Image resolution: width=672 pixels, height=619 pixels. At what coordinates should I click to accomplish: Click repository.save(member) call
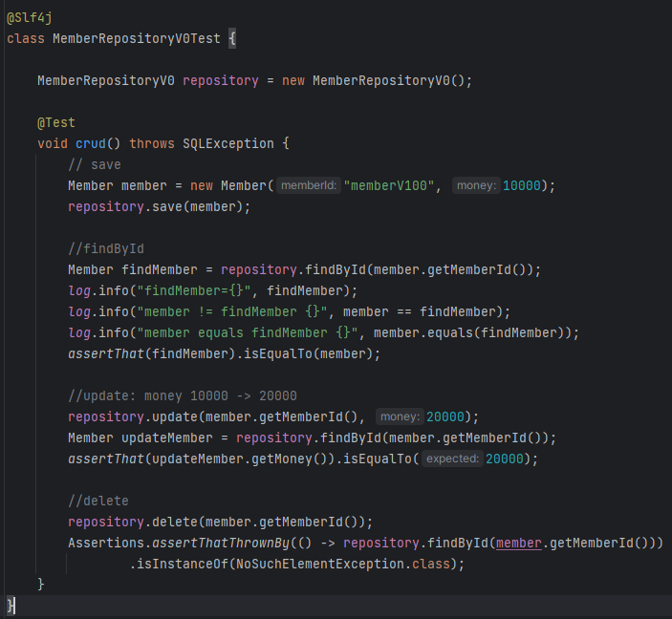pyautogui.click(x=155, y=206)
